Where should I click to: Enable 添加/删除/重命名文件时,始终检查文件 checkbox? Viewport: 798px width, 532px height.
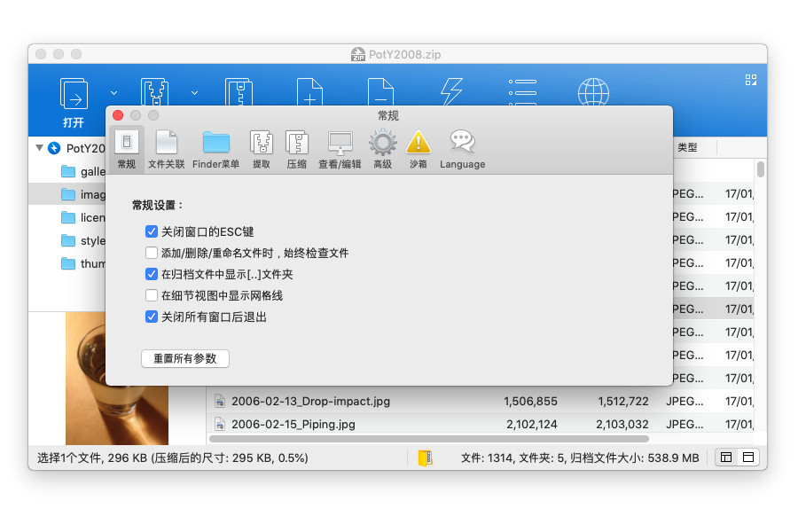[x=152, y=253]
